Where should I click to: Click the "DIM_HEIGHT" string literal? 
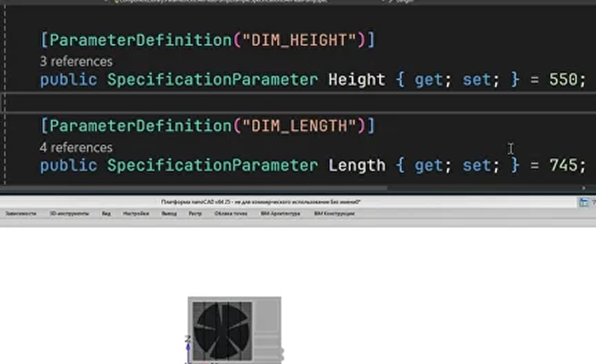click(x=299, y=40)
